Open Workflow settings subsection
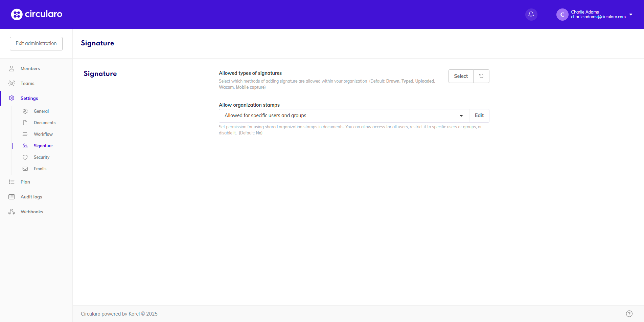The width and height of the screenshot is (644, 322). click(43, 134)
